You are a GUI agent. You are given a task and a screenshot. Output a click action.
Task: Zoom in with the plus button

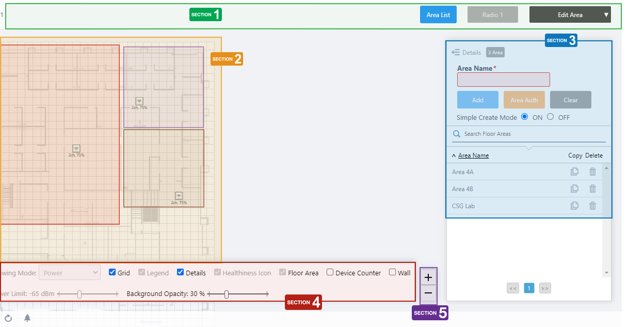(428, 277)
